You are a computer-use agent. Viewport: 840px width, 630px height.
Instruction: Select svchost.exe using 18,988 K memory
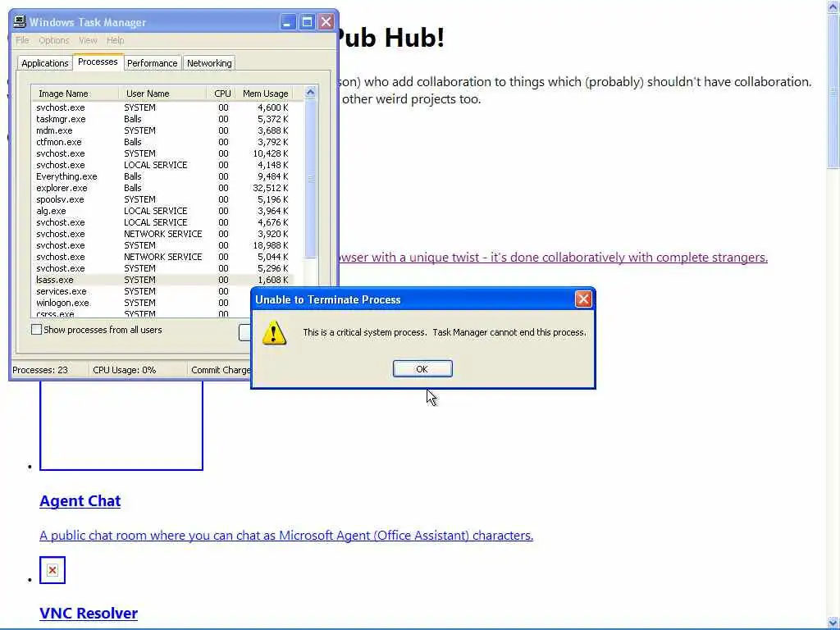pos(162,245)
